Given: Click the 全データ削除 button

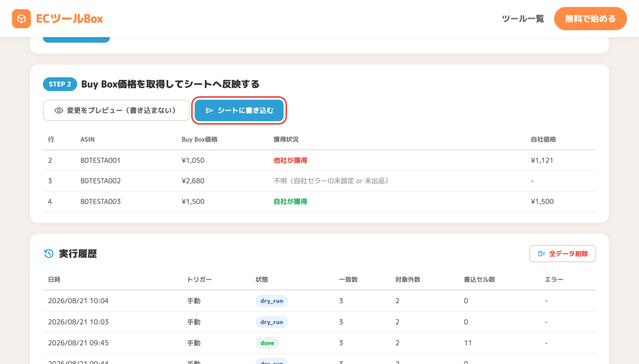Looking at the screenshot, I should pyautogui.click(x=563, y=254).
